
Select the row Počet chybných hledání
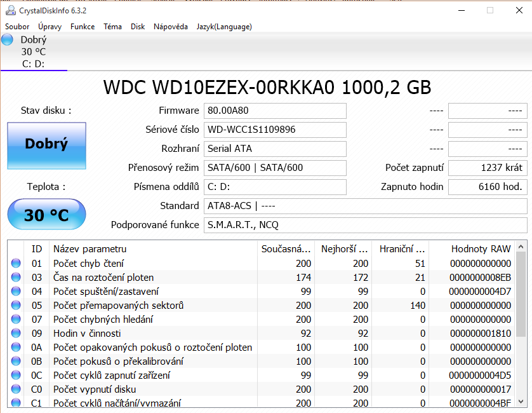[261, 319]
